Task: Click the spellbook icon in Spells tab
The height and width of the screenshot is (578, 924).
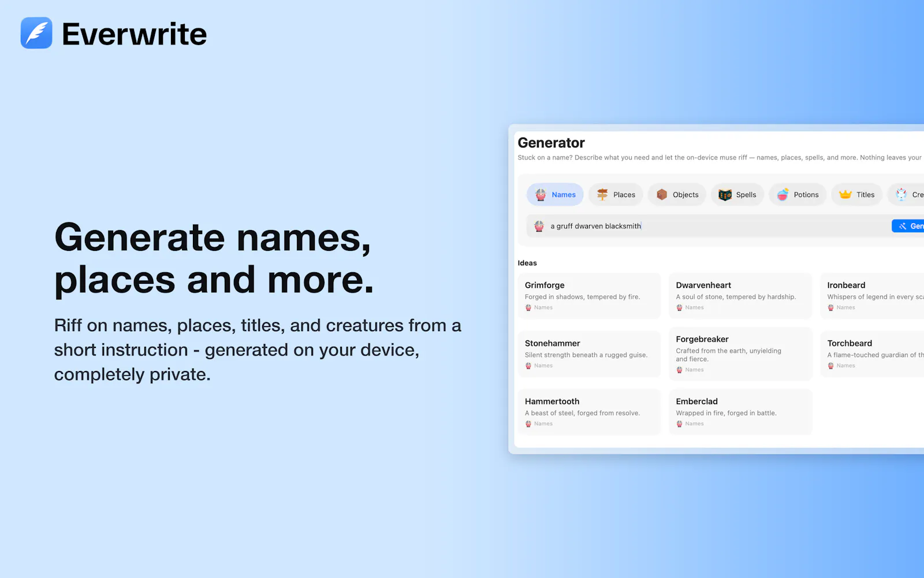Action: coord(725,195)
